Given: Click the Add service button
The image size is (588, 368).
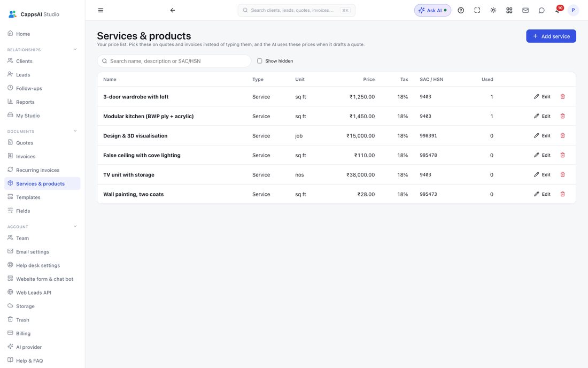Looking at the screenshot, I should click(551, 36).
